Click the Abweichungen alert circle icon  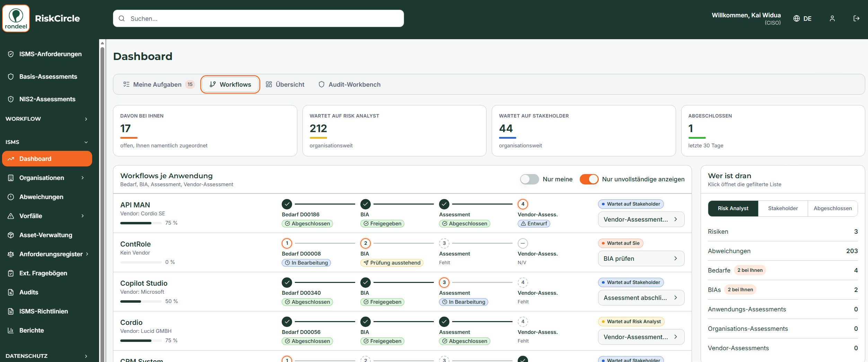[11, 197]
